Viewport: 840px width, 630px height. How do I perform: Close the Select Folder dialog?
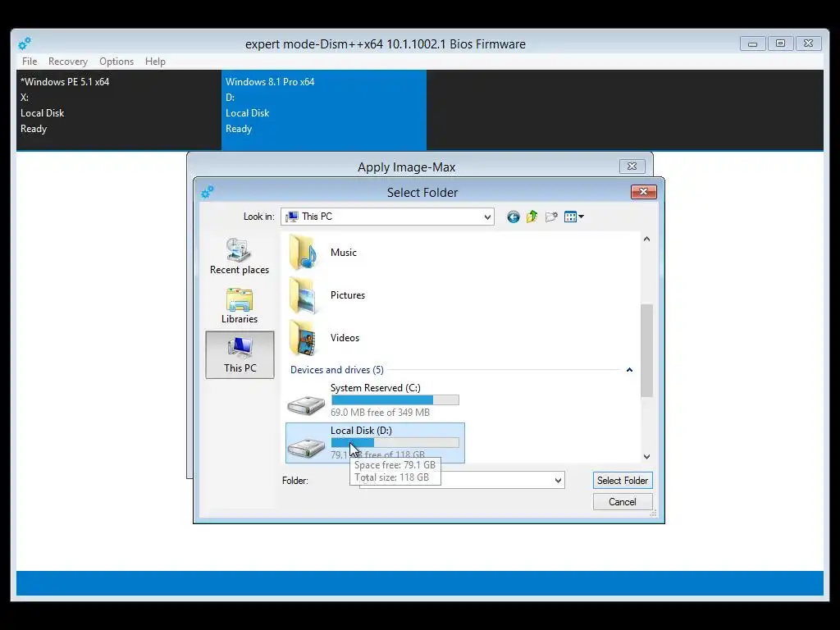[643, 192]
